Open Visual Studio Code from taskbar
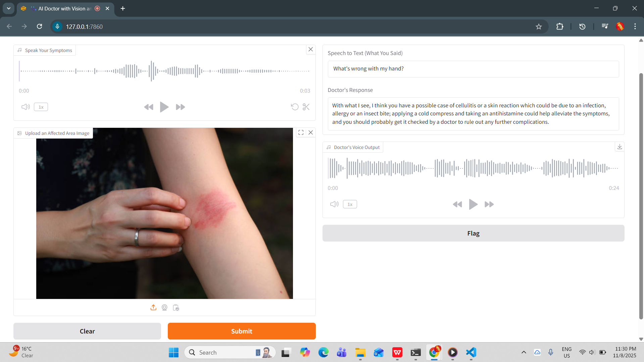 pos(471,352)
